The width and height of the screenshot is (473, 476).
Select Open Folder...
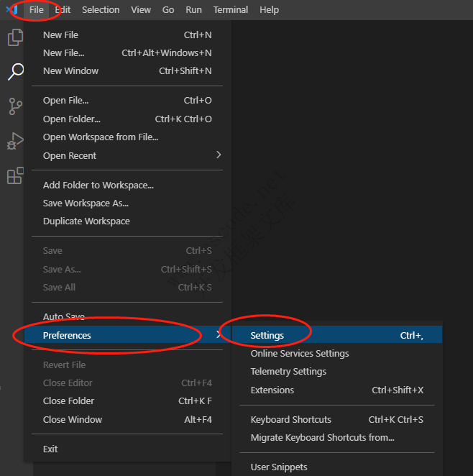point(127,119)
